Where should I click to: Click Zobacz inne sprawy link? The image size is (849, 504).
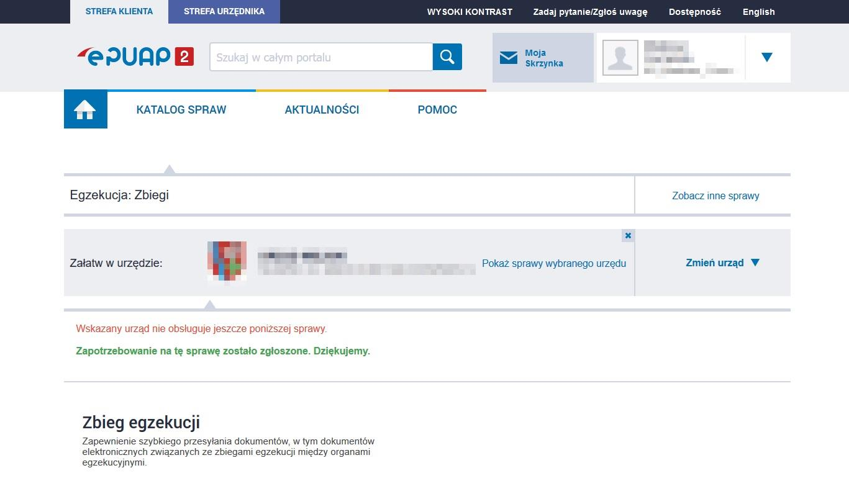coord(715,196)
